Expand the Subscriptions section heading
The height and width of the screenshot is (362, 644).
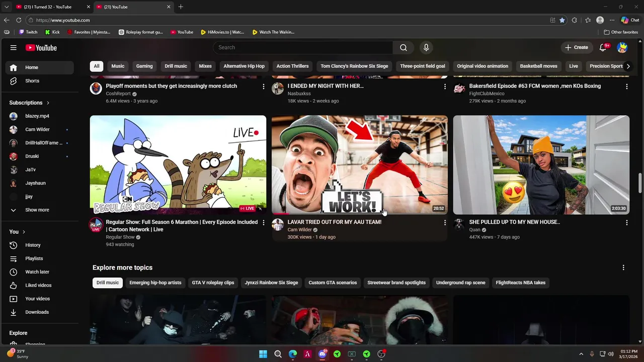[29, 103]
